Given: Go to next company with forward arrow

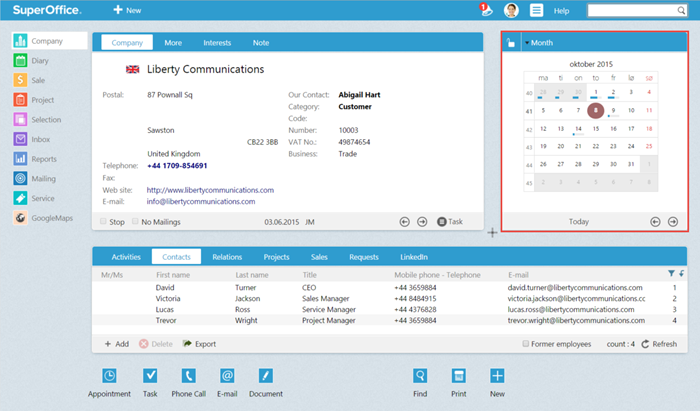Looking at the screenshot, I should pyautogui.click(x=422, y=222).
